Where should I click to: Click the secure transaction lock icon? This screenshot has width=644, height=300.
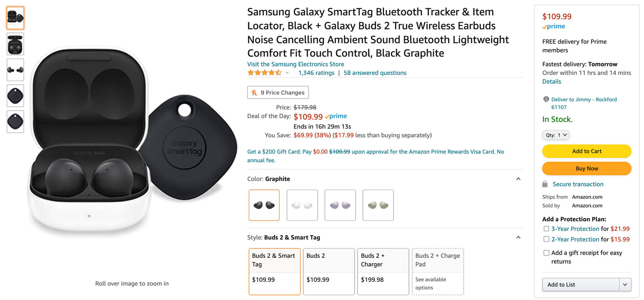(545, 184)
